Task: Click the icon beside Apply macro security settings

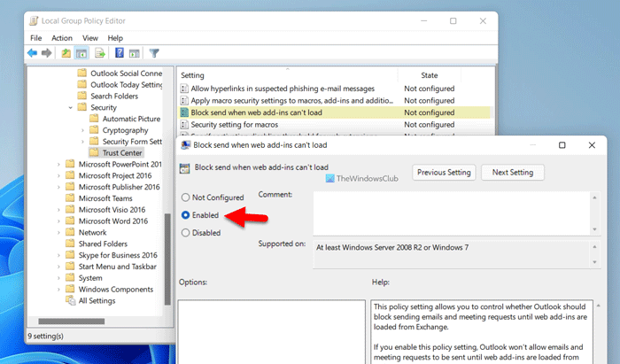Action: (x=184, y=100)
